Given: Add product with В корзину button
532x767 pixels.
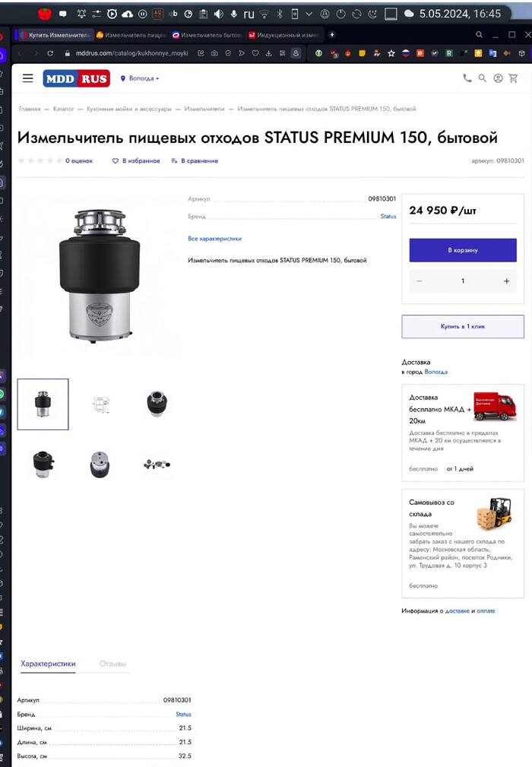Looking at the screenshot, I should point(463,250).
